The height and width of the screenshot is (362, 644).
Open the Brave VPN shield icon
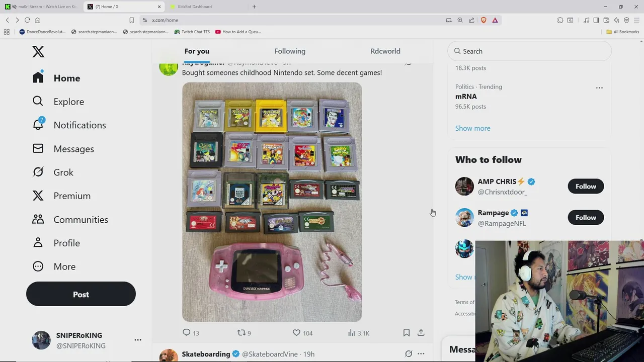[626, 20]
